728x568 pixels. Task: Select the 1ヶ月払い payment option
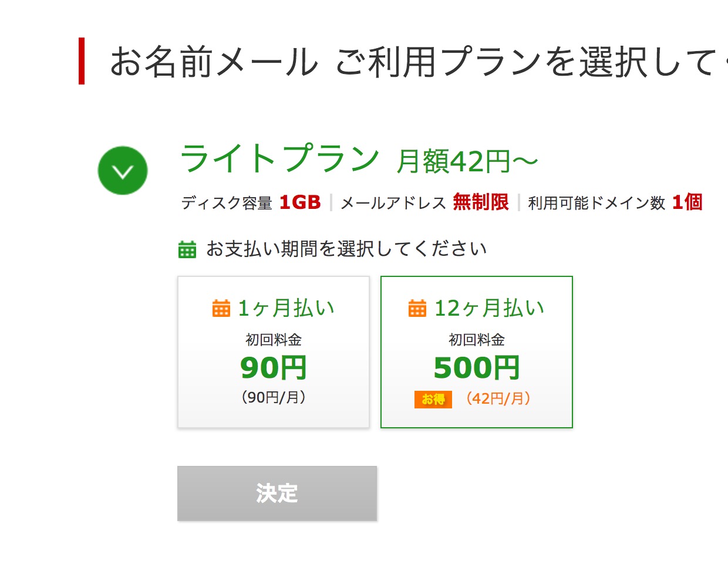[274, 352]
